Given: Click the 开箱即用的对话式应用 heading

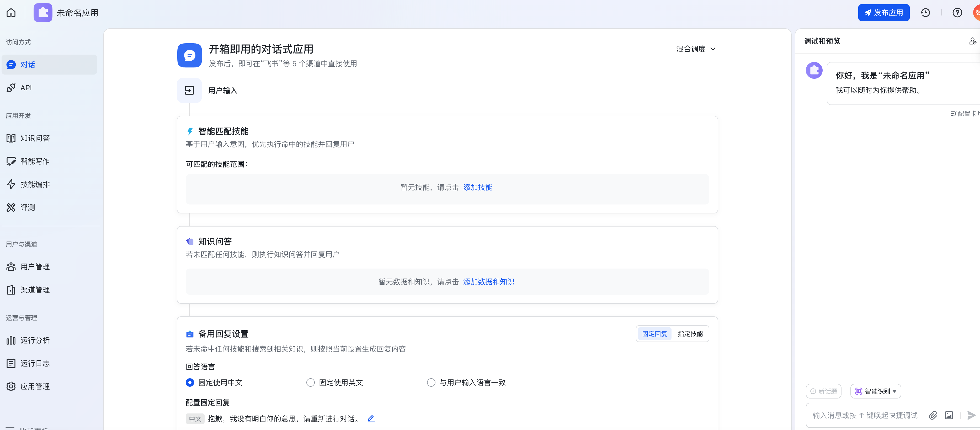Looking at the screenshot, I should coord(261,49).
